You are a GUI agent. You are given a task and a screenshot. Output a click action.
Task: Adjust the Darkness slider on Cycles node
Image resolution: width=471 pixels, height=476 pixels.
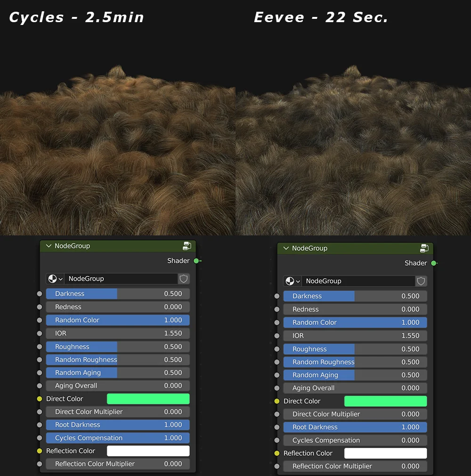tap(117, 293)
